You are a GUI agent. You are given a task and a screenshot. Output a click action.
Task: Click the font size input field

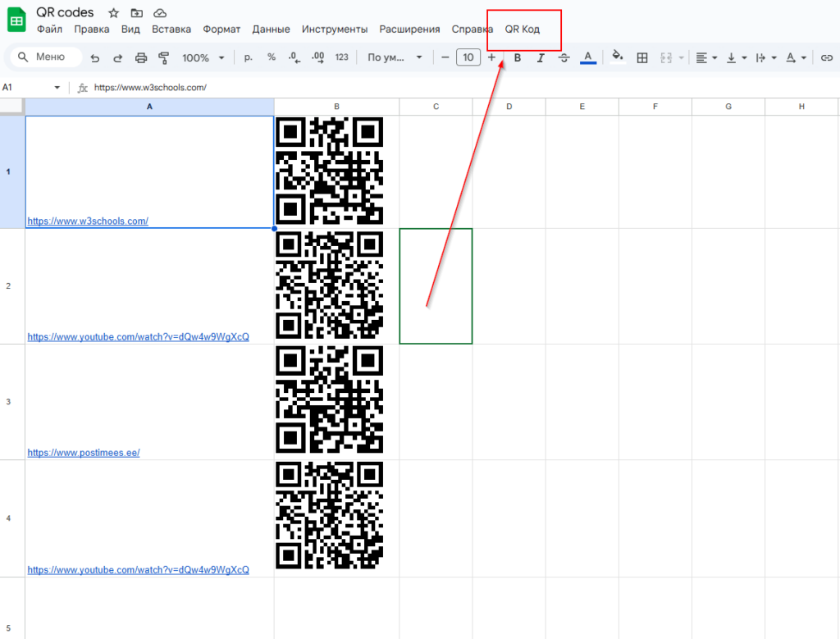click(x=468, y=57)
